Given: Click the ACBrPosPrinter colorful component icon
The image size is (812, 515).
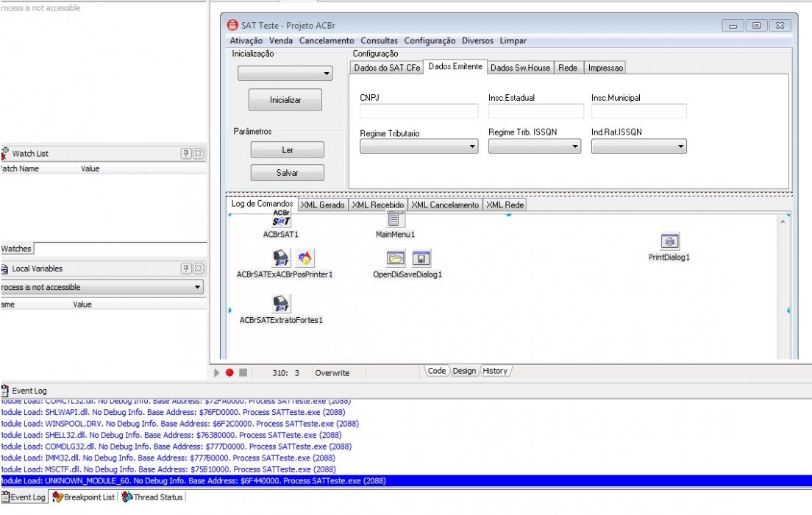Looking at the screenshot, I should 305,258.
